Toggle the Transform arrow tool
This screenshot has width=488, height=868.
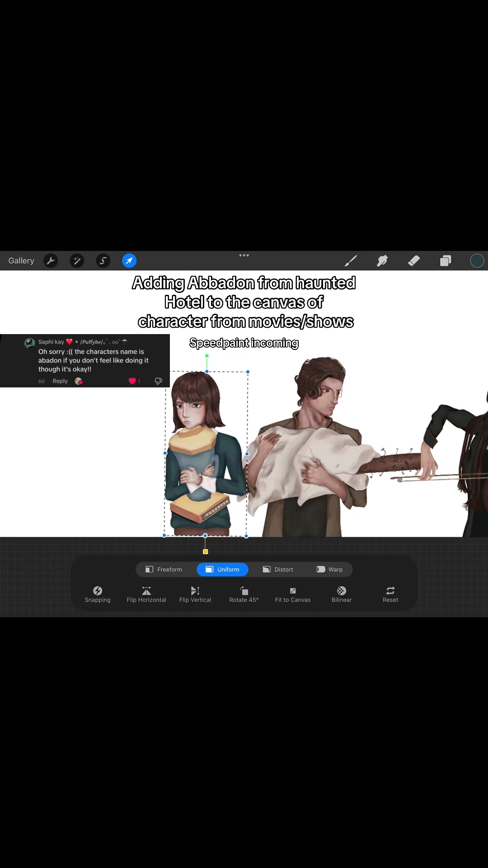pos(129,261)
